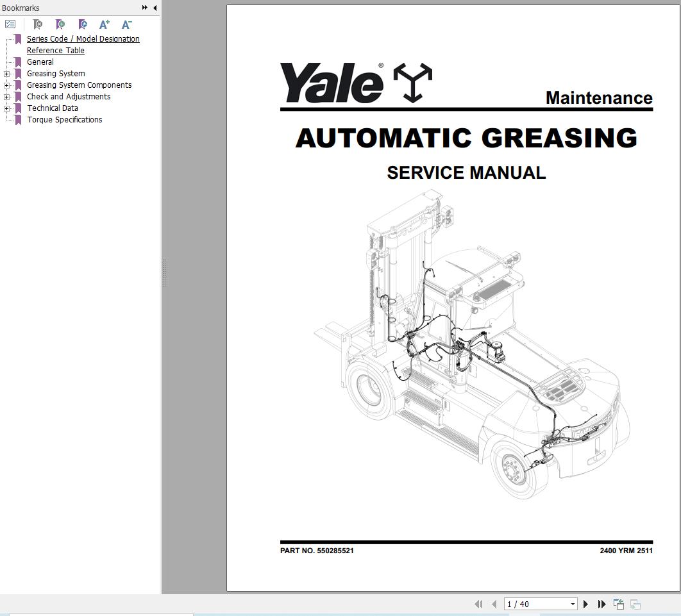Increase bookmark text size with A+ icon
681x616 pixels.
(x=104, y=24)
